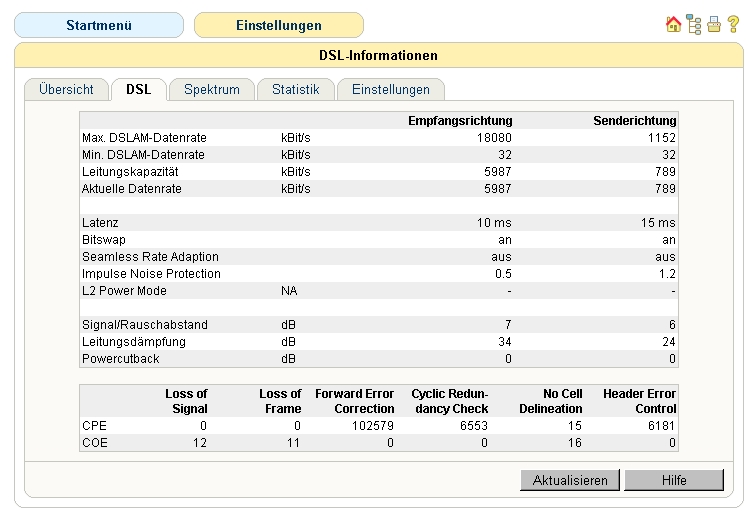The height and width of the screenshot is (511, 749).
Task: Open the Startmenü top navigation button
Action: (98, 25)
